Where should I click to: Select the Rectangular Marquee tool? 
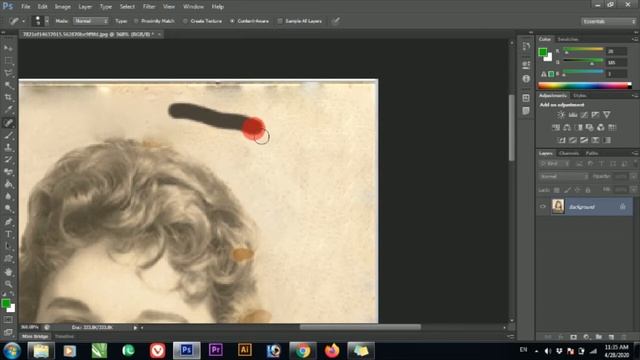[8, 61]
